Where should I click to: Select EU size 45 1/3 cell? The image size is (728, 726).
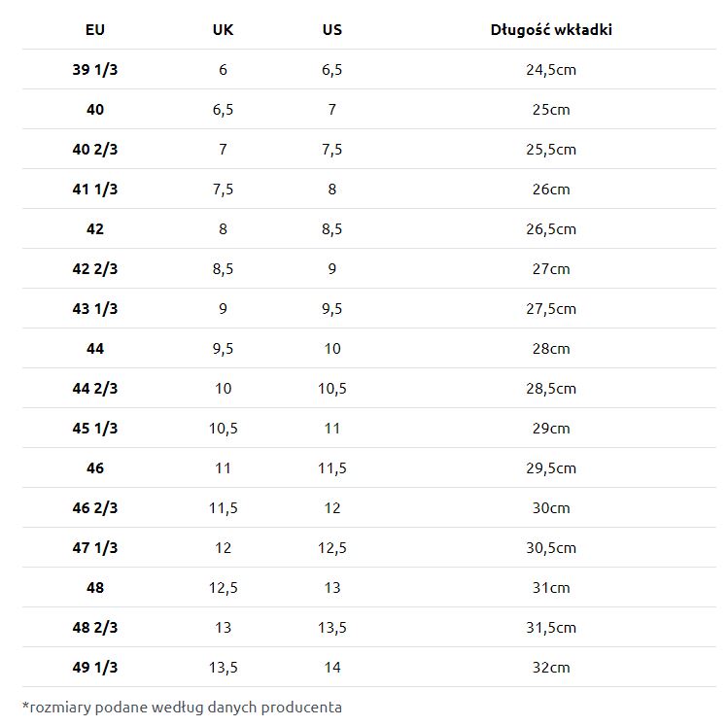pyautogui.click(x=95, y=429)
